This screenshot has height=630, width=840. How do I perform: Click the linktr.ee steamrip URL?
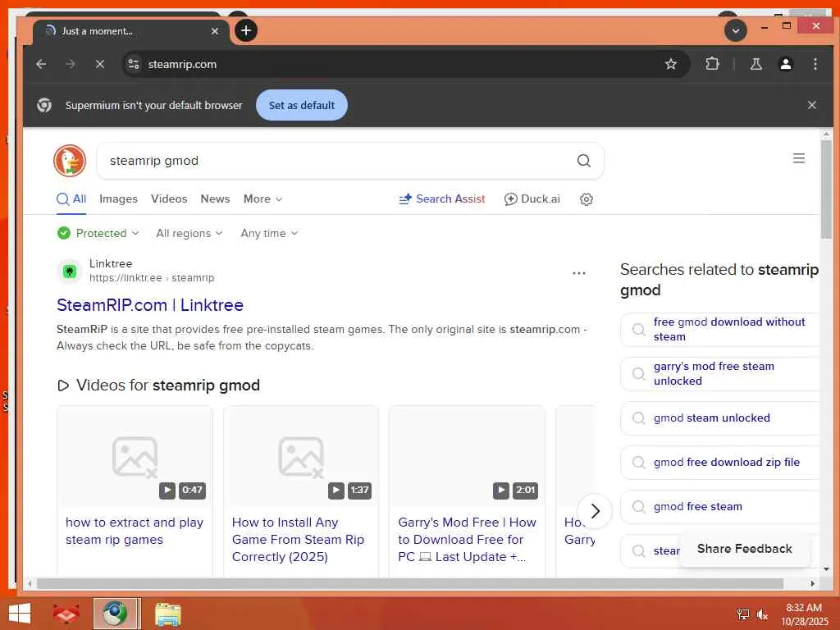coord(152,277)
